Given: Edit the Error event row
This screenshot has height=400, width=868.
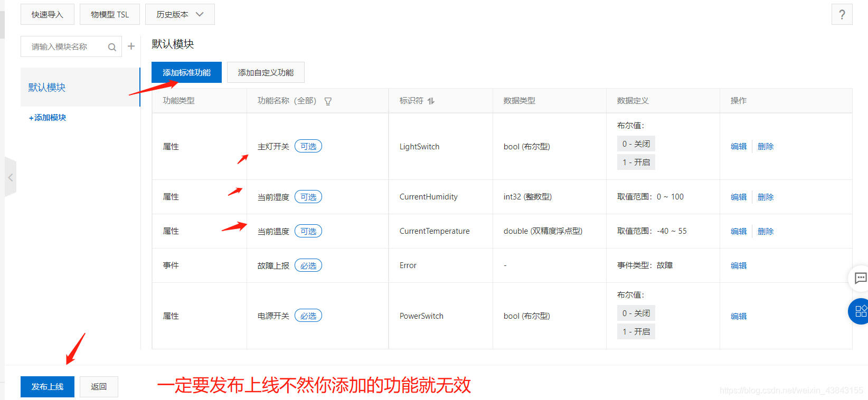Looking at the screenshot, I should click(x=739, y=265).
